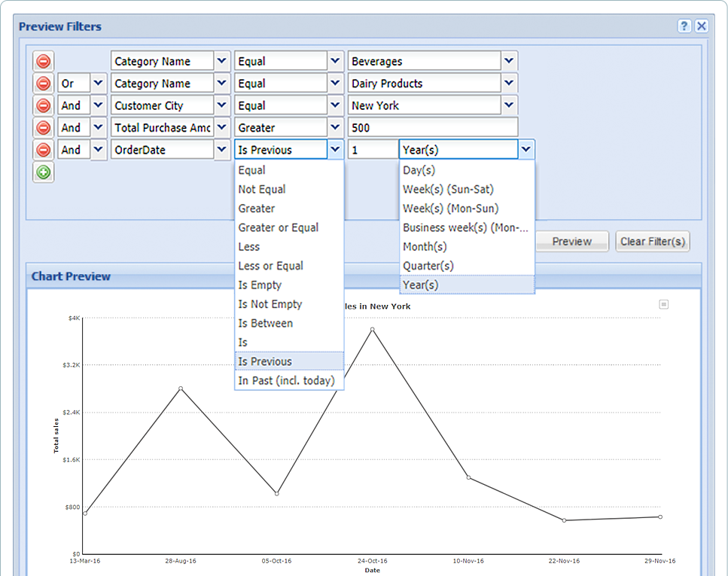Click the 10-Nov-16 chart data point
This screenshot has height=576, width=728.
[x=468, y=477]
